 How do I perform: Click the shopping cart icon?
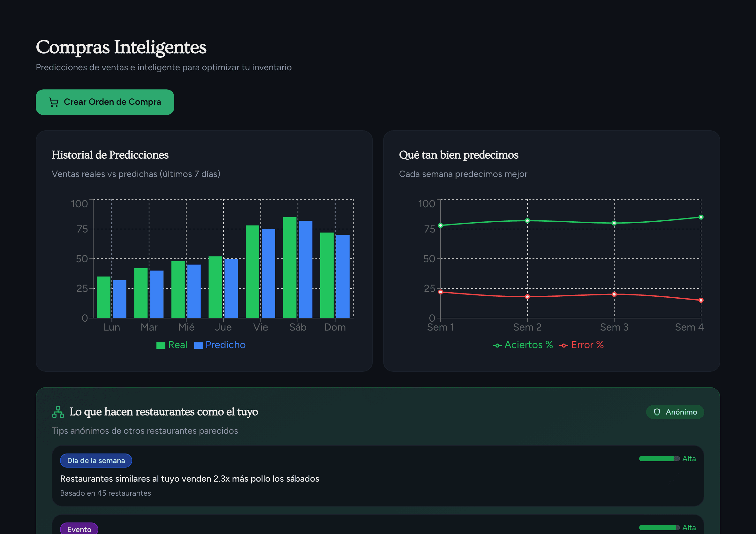tap(54, 102)
